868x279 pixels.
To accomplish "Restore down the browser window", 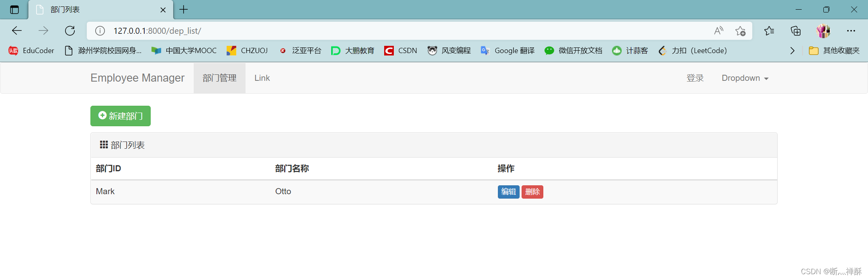I will coord(826,10).
